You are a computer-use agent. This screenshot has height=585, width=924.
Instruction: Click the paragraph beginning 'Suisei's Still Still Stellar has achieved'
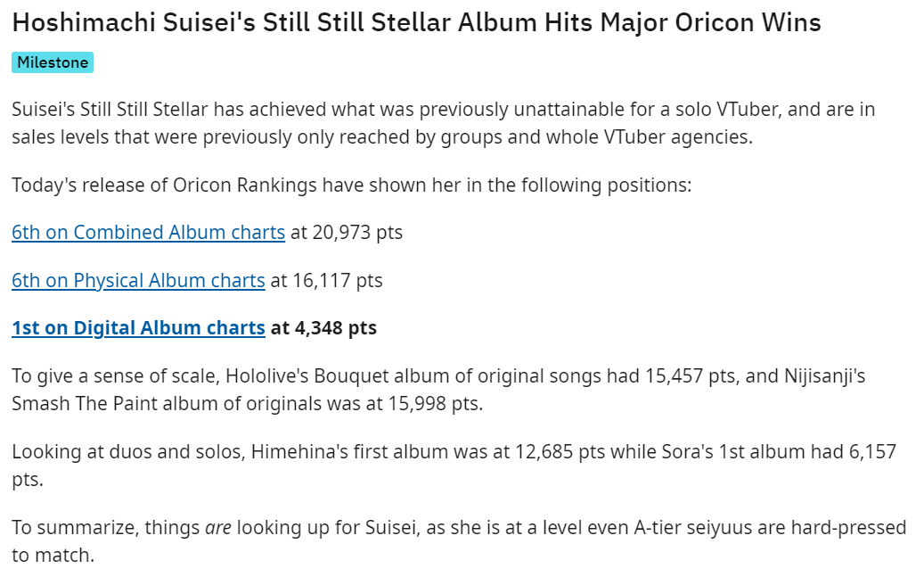(x=443, y=123)
